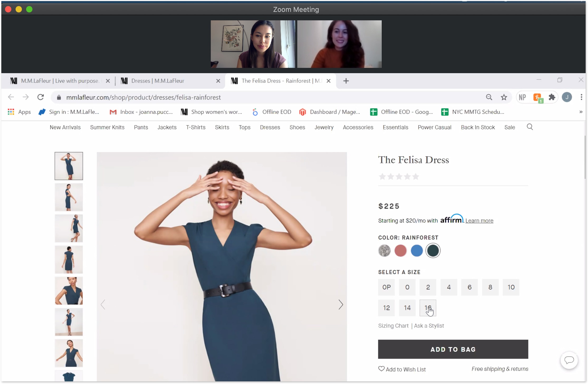Click the zoom magnifier icon in address bar
This screenshot has height=384, width=588.
pos(489,97)
